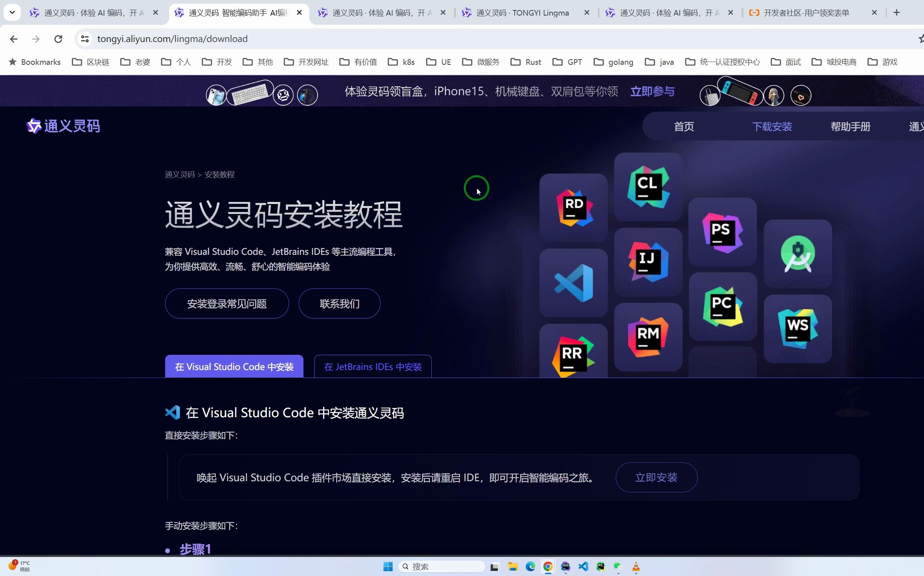
Task: Click the WebStorm WS IDE icon
Action: (x=798, y=328)
